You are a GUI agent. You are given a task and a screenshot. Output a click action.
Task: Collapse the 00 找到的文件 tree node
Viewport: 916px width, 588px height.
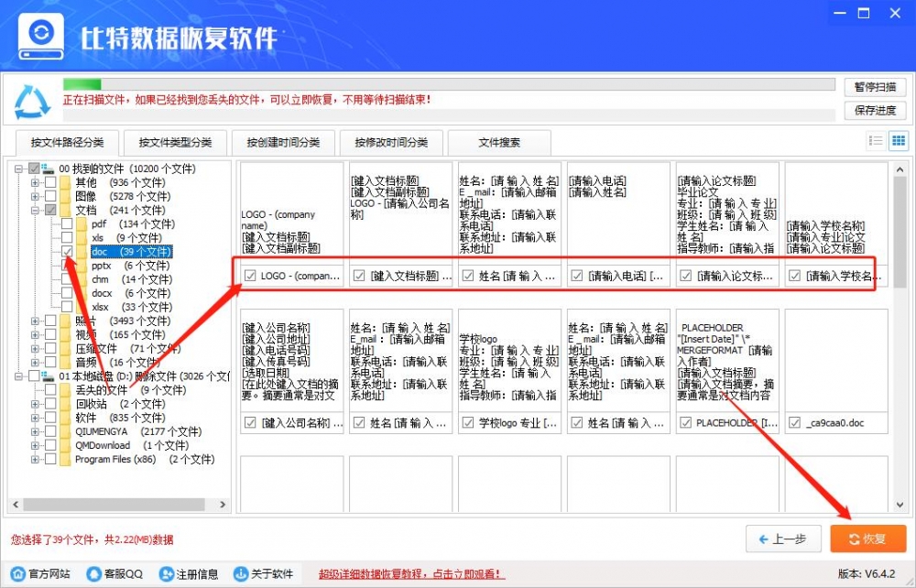pyautogui.click(x=18, y=169)
